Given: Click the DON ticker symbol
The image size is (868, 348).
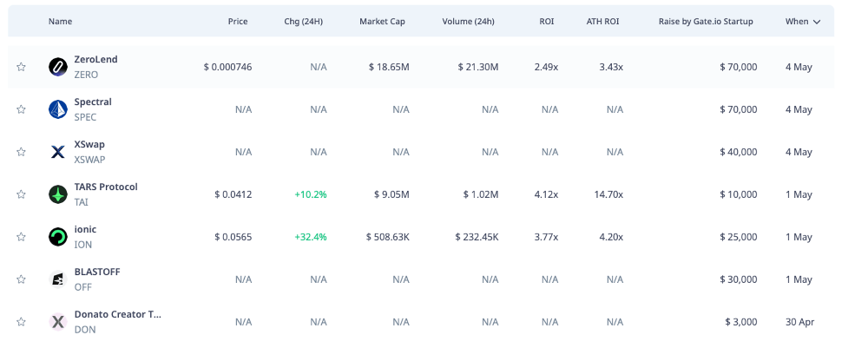Looking at the screenshot, I should click(85, 330).
